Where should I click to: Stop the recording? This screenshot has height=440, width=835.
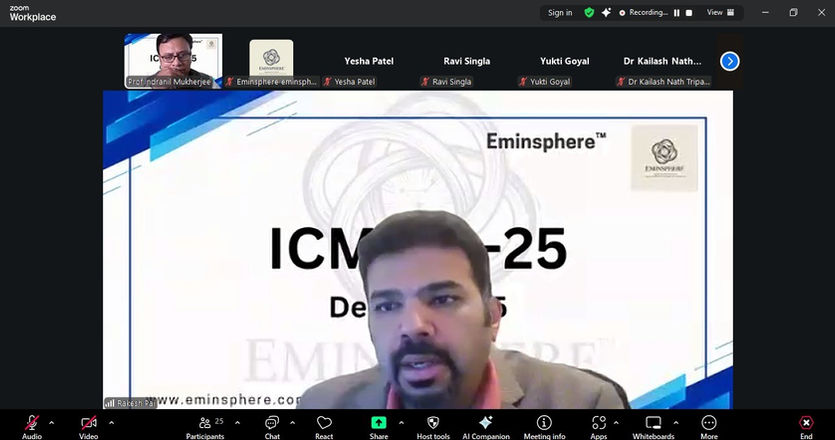coord(689,13)
